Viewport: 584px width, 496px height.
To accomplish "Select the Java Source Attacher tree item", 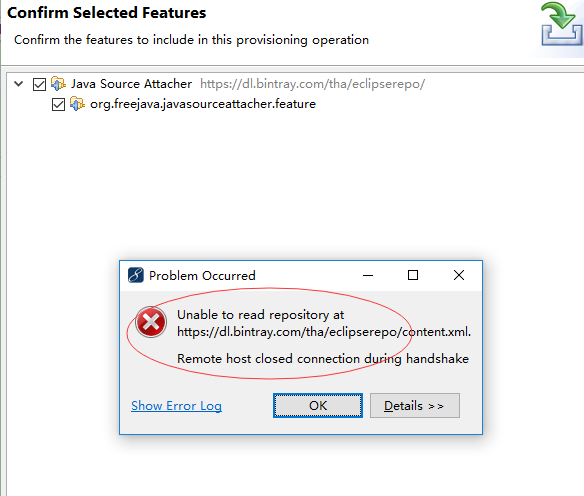I will [131, 84].
